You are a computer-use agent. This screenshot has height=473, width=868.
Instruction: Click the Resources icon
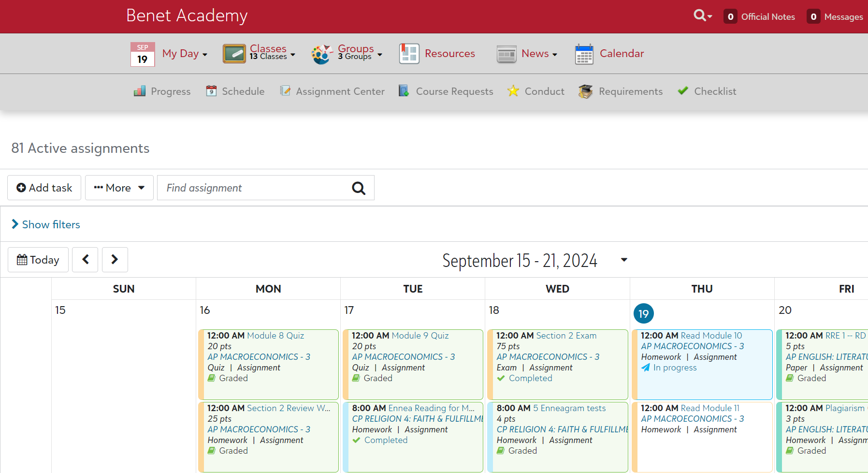pos(409,54)
